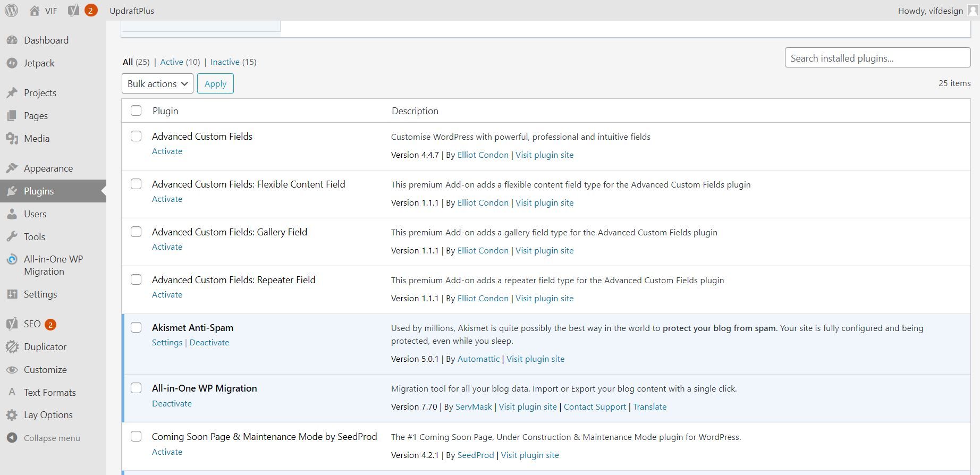Deactivate the All-in-One WP Migration plugin
The height and width of the screenshot is (475, 980).
pos(172,403)
